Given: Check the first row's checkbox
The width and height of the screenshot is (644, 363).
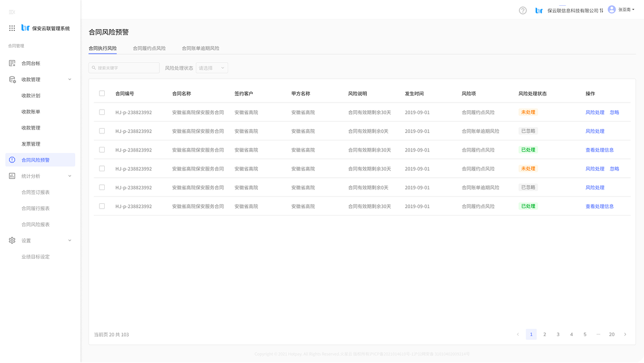Looking at the screenshot, I should pyautogui.click(x=102, y=112).
